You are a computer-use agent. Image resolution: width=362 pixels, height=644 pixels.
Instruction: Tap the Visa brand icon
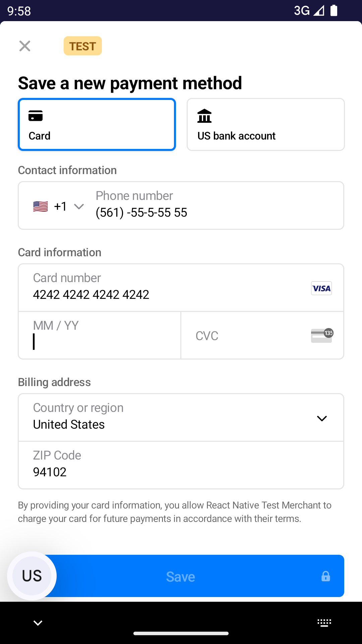click(321, 288)
